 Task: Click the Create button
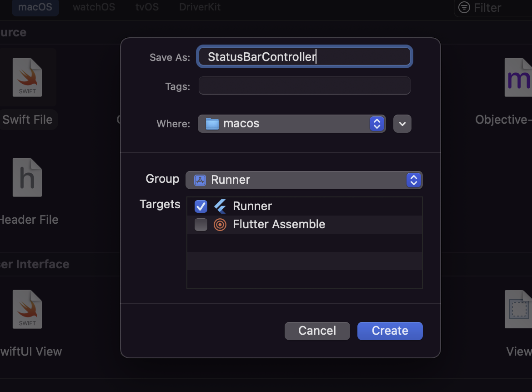click(390, 331)
